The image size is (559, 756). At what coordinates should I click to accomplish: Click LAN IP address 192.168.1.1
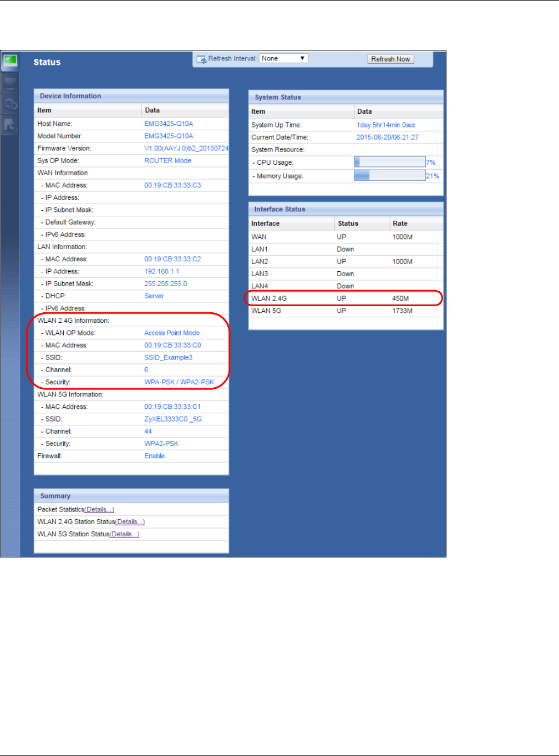click(161, 271)
